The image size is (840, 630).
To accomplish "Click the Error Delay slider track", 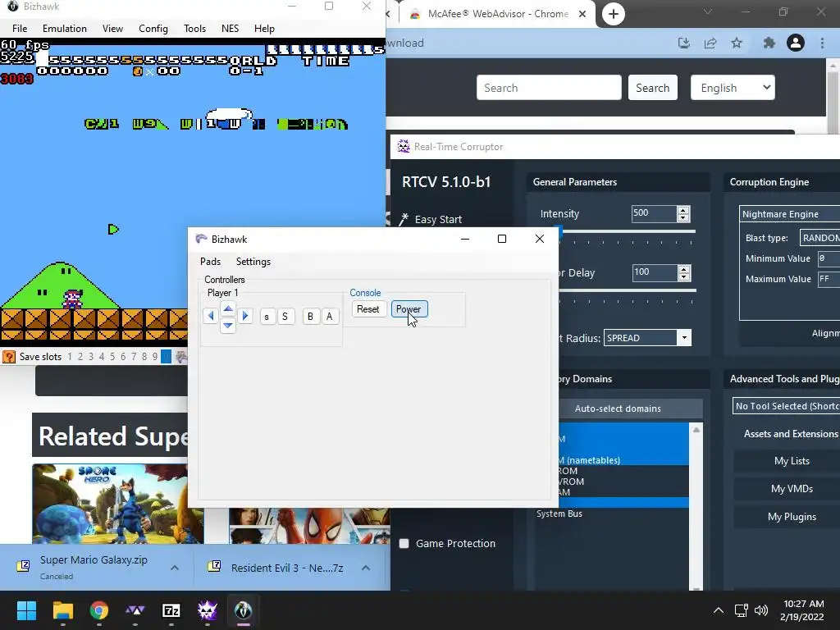I will pos(627,290).
